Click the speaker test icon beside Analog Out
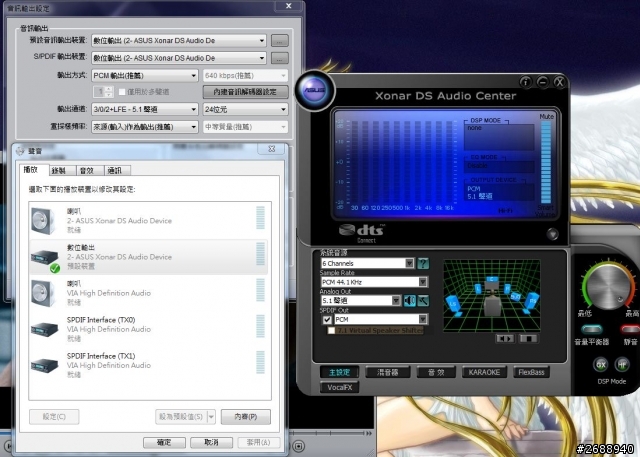 coord(409,301)
